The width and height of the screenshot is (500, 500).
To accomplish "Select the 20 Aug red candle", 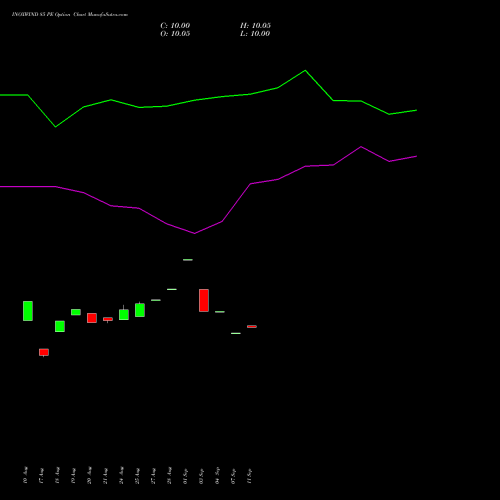I will coord(92,318).
